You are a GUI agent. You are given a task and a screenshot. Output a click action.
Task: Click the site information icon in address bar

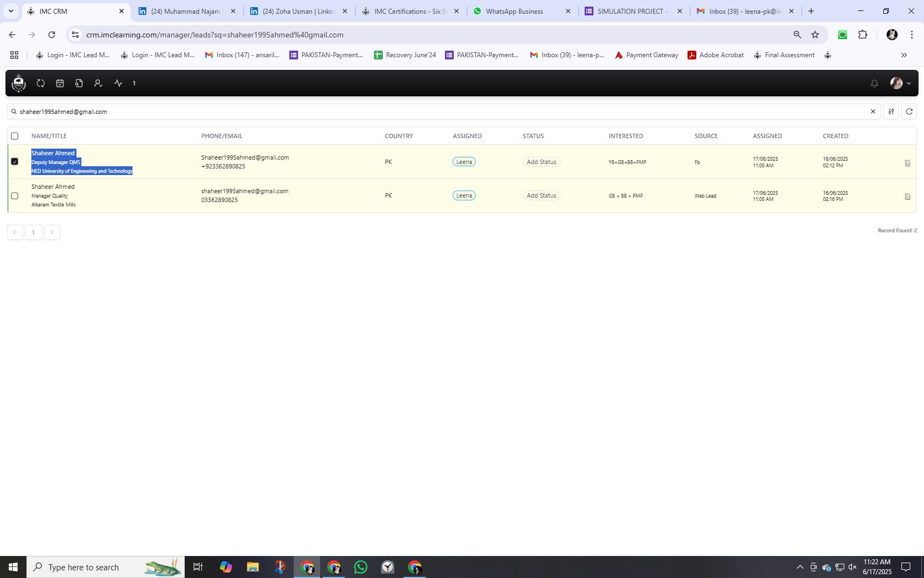(75, 35)
